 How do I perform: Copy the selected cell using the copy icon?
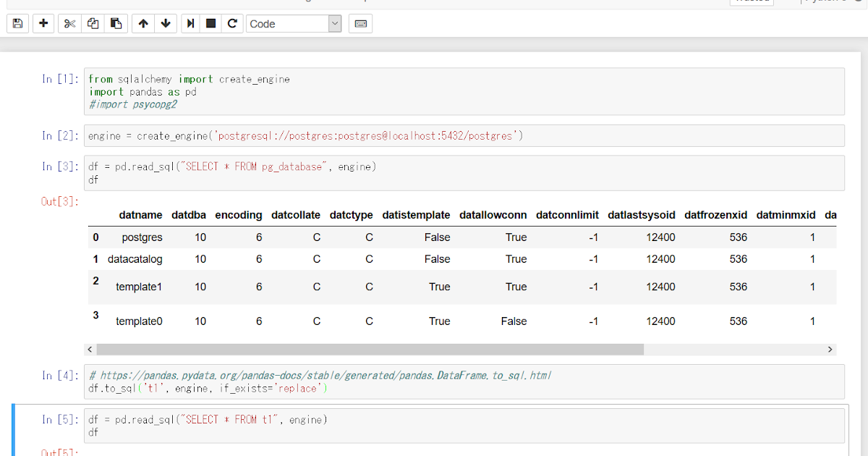click(x=93, y=23)
